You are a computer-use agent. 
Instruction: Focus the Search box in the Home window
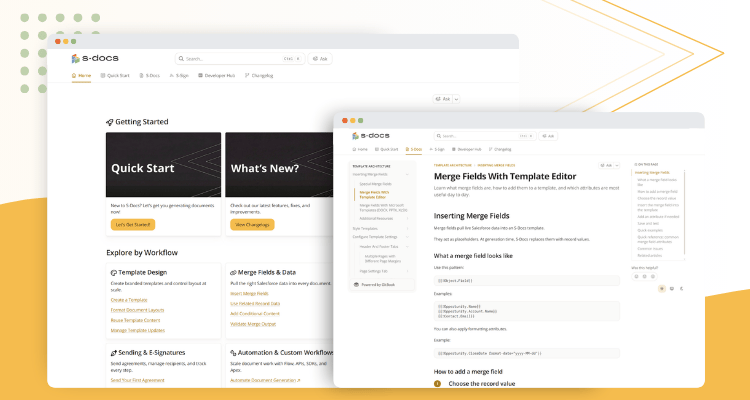click(x=240, y=59)
